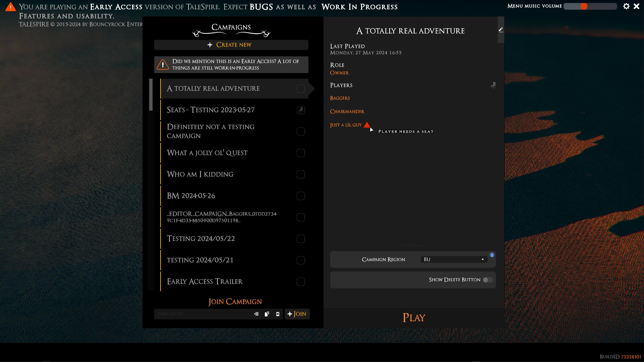Image resolution: width=644 pixels, height=362 pixels.
Task: Click the red warning icon next to Just a lil guy
Action: [x=367, y=125]
